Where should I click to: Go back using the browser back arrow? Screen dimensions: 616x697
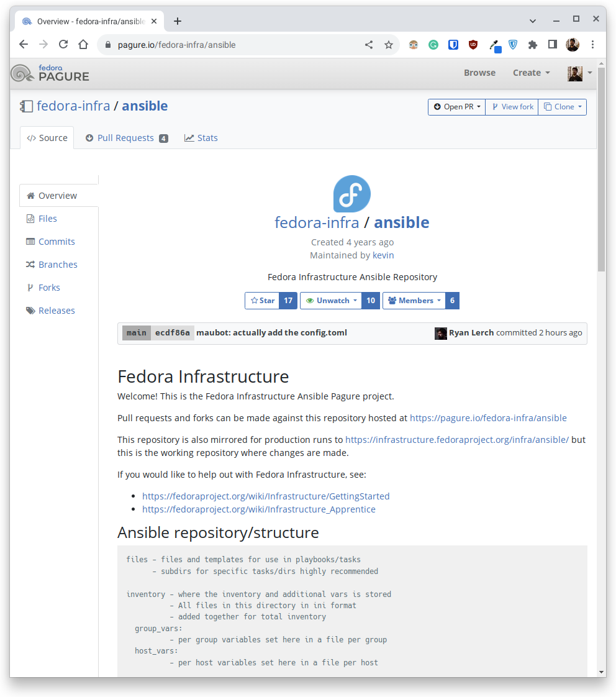tap(24, 45)
